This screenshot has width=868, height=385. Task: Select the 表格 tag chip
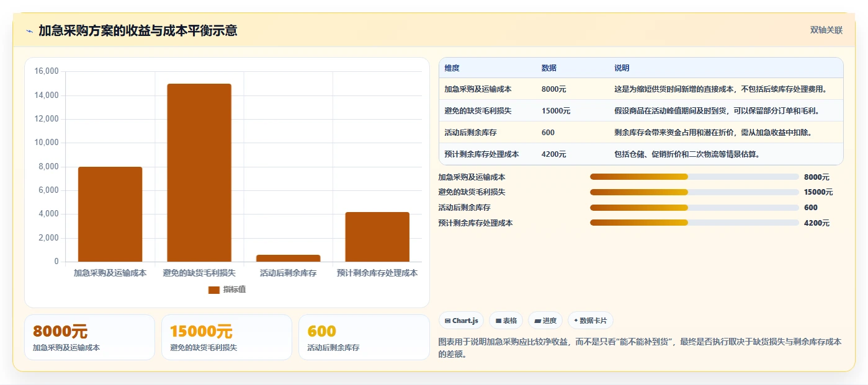coord(506,321)
